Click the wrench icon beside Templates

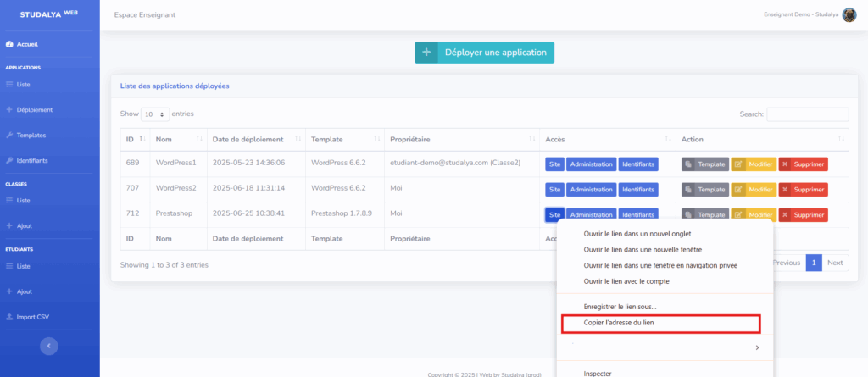(x=9, y=135)
